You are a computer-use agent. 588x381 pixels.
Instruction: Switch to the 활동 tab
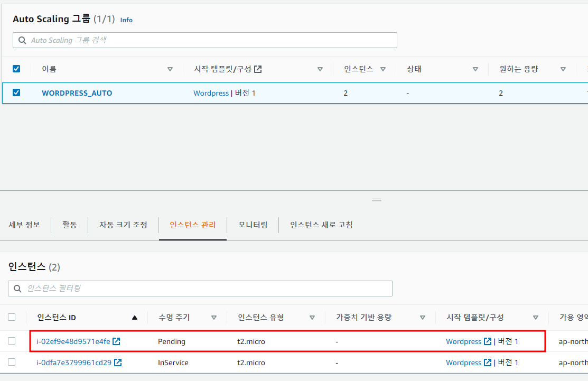point(69,225)
